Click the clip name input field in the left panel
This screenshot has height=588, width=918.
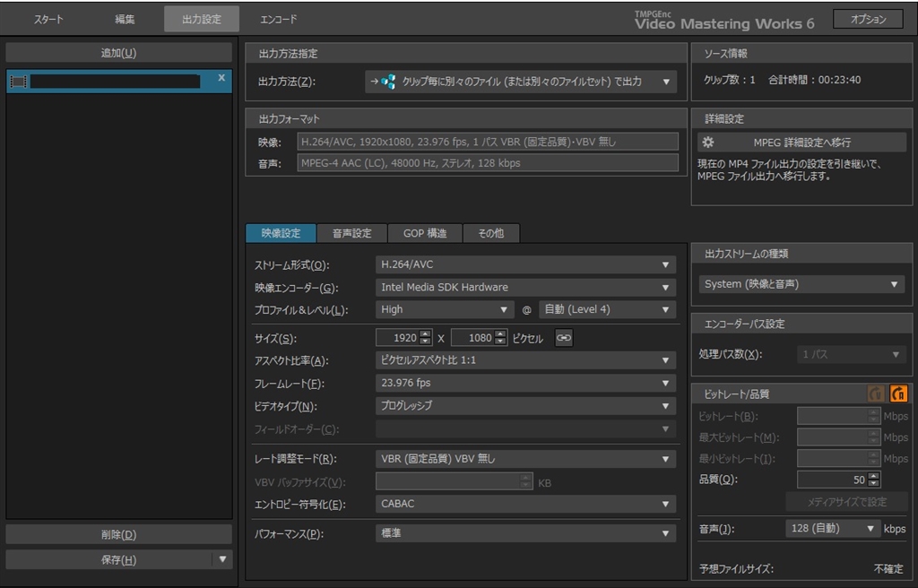[117, 80]
